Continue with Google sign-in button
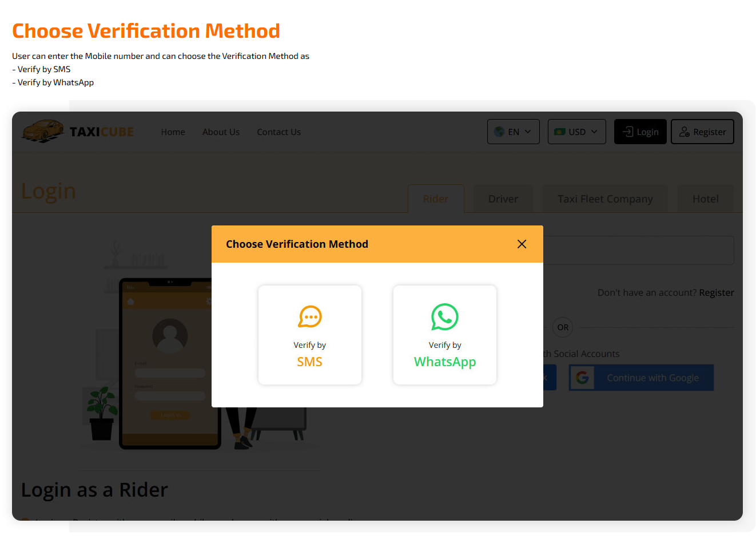 point(641,378)
